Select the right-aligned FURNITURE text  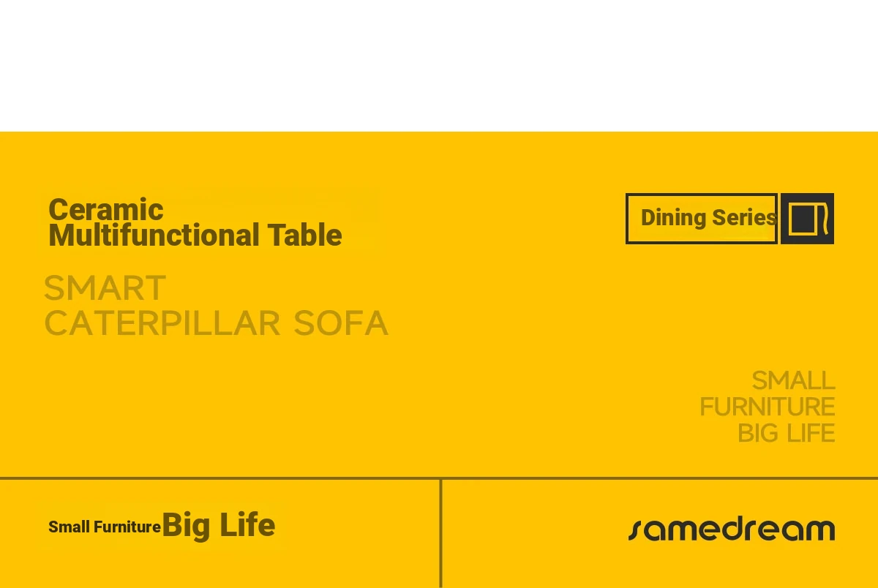tap(768, 407)
